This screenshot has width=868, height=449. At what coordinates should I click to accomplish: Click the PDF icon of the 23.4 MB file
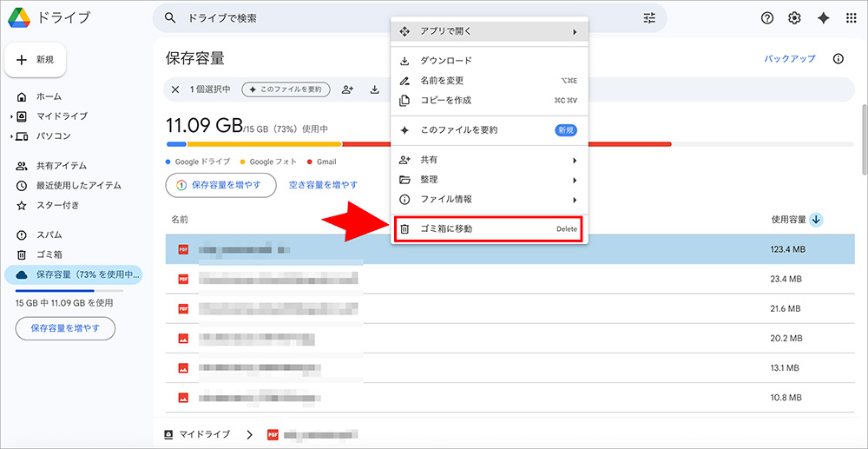click(x=183, y=279)
